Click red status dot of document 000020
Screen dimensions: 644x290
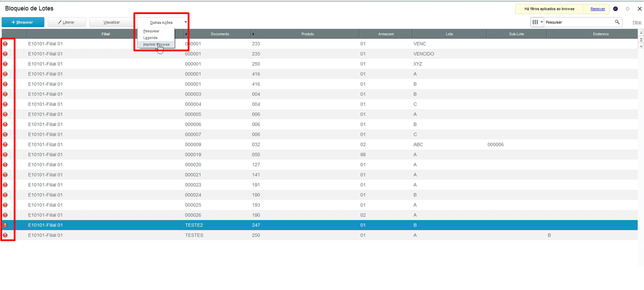pyautogui.click(x=5, y=165)
